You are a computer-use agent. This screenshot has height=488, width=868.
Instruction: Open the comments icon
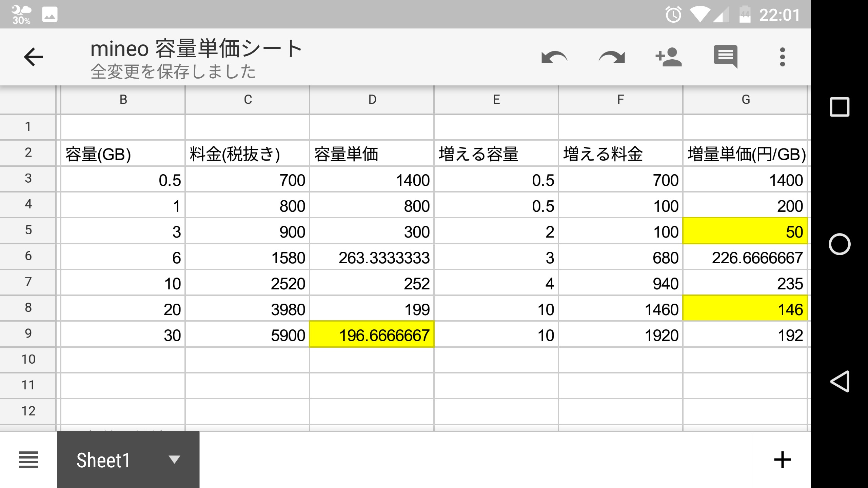tap(725, 56)
